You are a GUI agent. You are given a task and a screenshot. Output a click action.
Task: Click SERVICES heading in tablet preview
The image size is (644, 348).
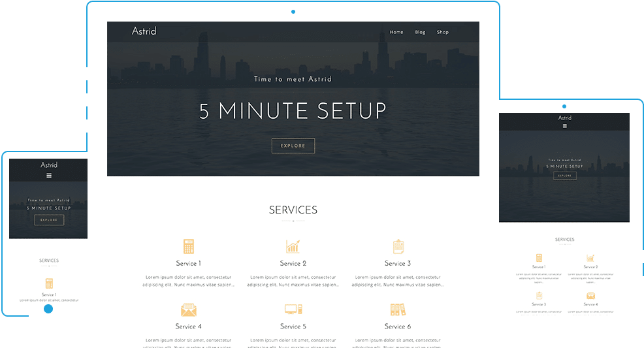[x=565, y=239]
